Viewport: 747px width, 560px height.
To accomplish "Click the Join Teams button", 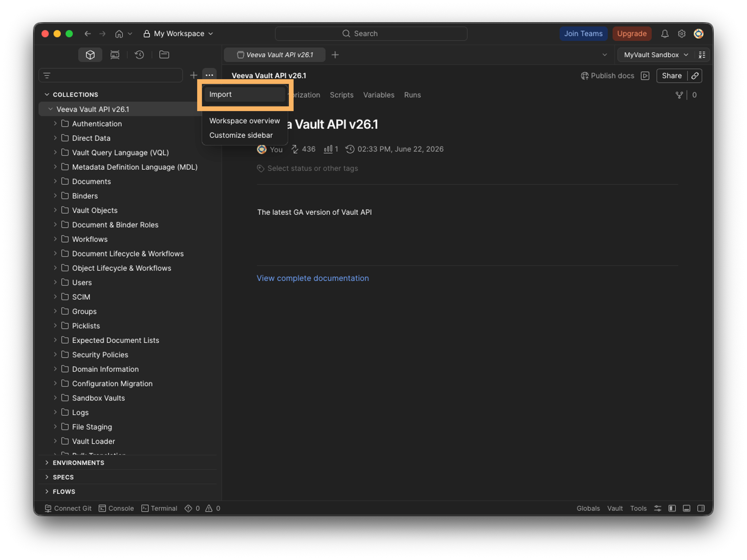I will point(583,34).
